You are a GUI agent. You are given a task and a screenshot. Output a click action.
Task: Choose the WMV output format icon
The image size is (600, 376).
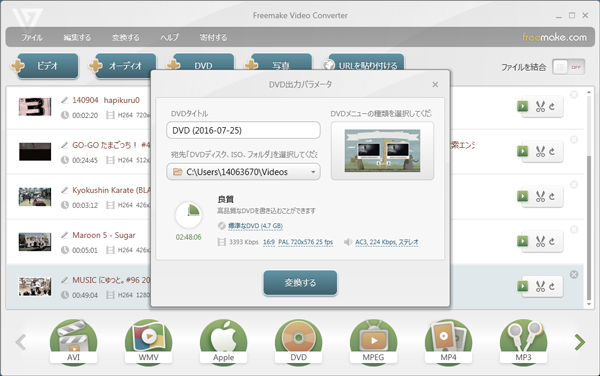[148, 342]
